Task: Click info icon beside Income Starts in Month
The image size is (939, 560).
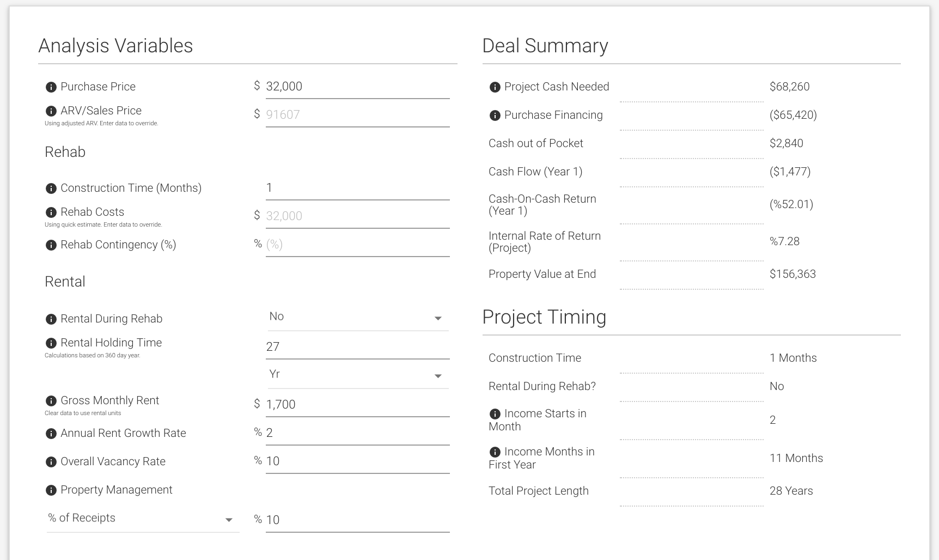Action: (495, 414)
